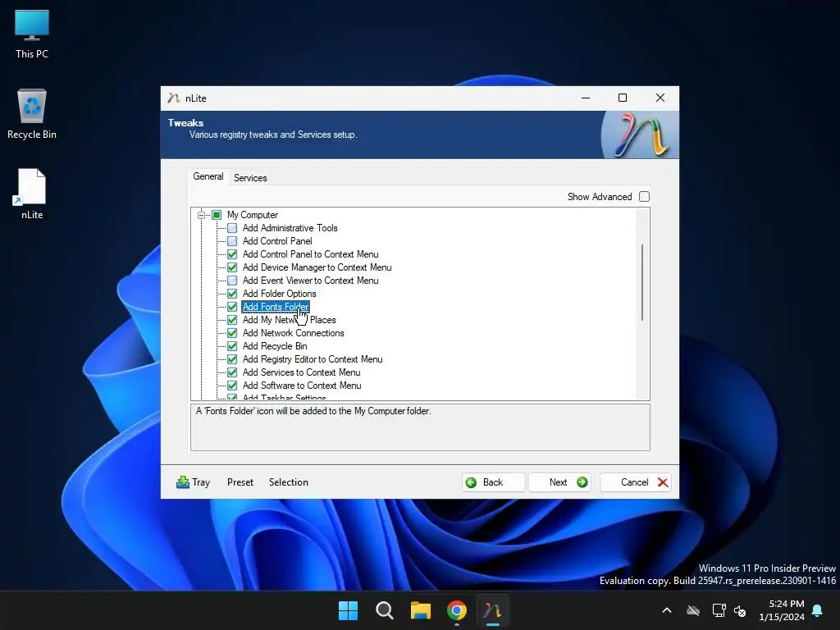The height and width of the screenshot is (630, 840).
Task: Maximize the nLite window
Action: tap(623, 98)
